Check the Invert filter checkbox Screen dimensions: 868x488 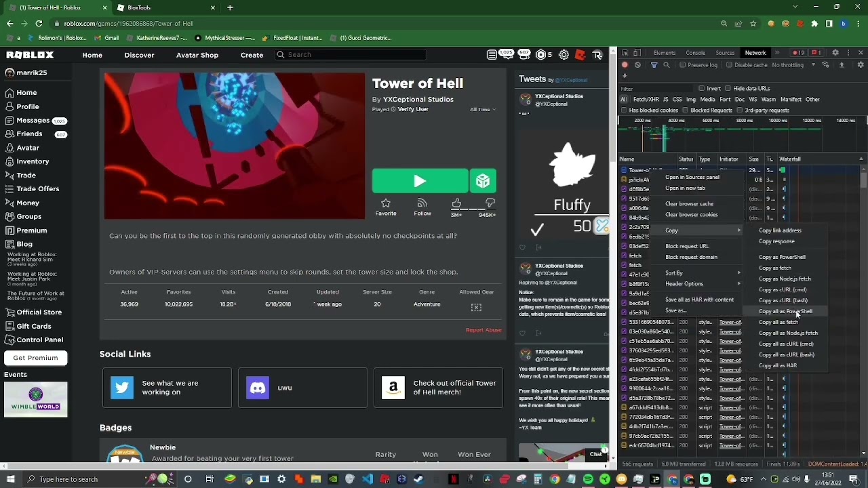702,89
